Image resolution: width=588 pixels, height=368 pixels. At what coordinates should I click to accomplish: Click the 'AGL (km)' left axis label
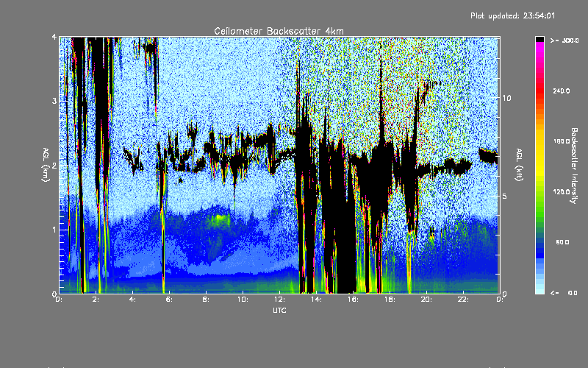click(46, 165)
